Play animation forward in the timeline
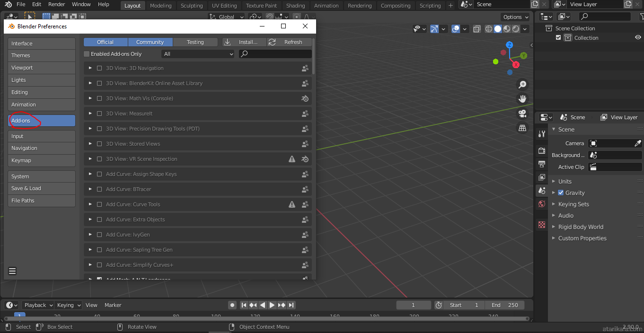Viewport: 644px width, 333px height. click(x=272, y=305)
